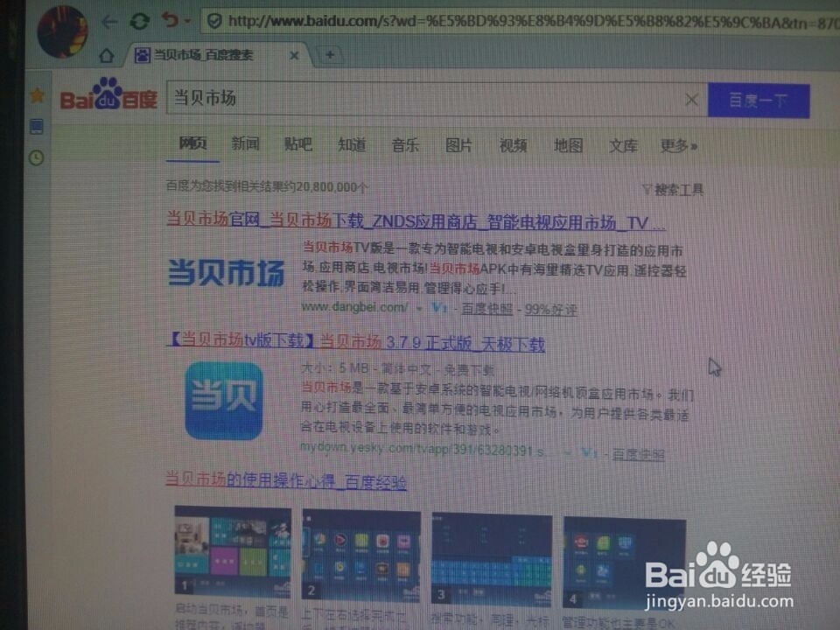The image size is (840, 630).
Task: Click the user avatar picture
Action: tap(61, 31)
